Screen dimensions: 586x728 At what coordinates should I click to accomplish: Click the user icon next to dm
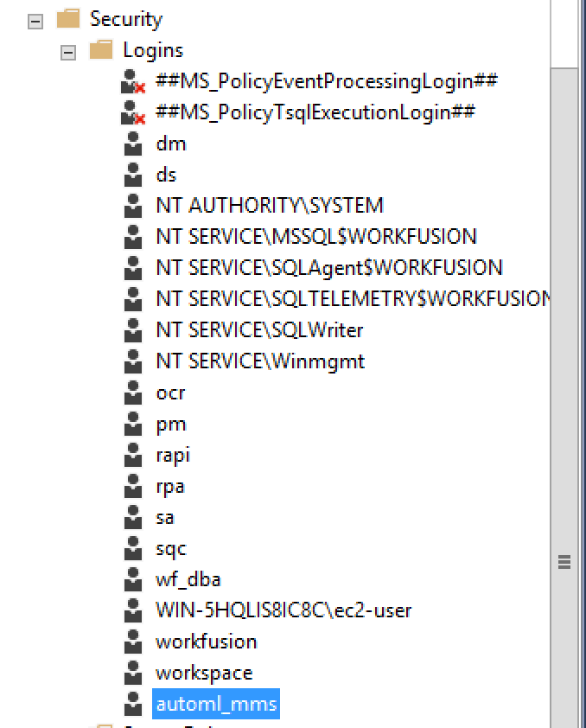pyautogui.click(x=133, y=144)
